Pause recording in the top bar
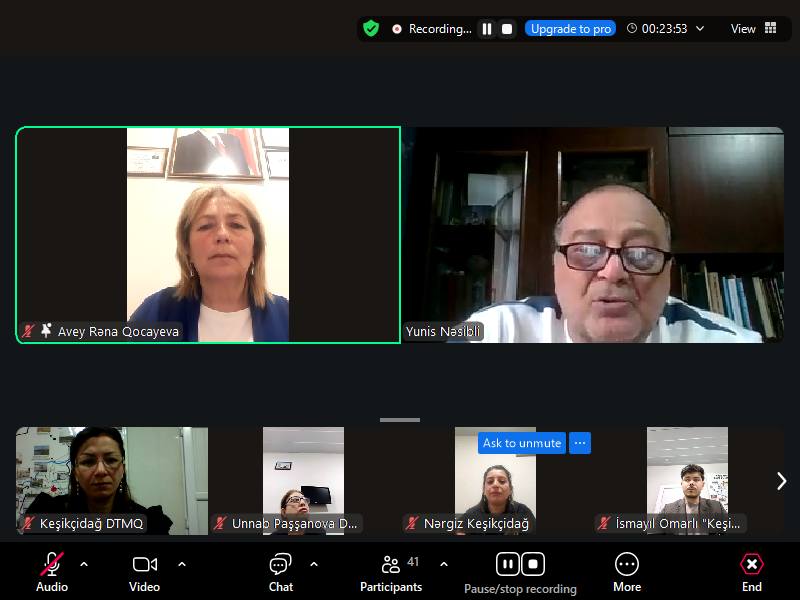Image resolution: width=800 pixels, height=600 pixels. pos(487,29)
